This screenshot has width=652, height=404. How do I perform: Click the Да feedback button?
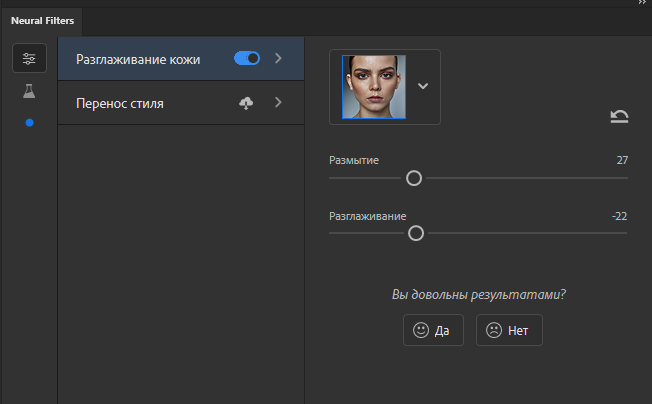tap(433, 330)
